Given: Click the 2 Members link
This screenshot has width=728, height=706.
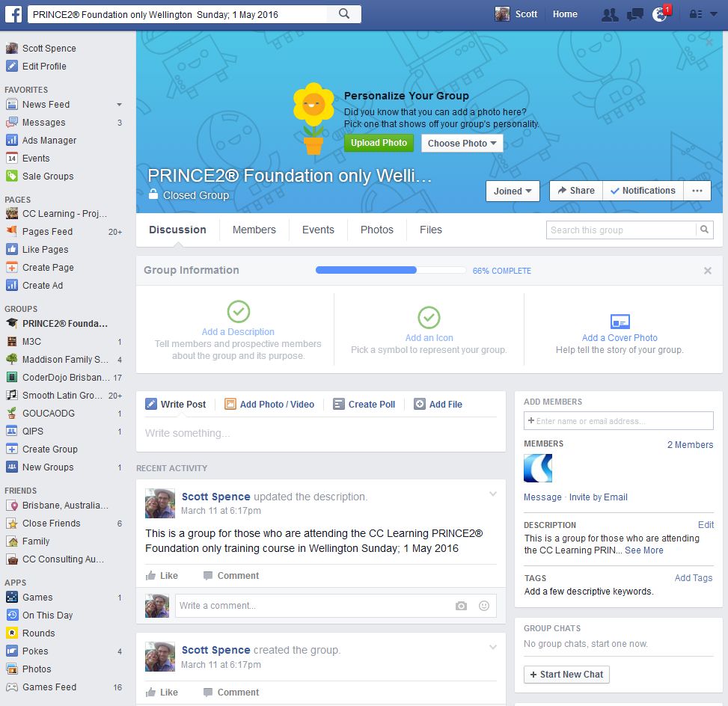Looking at the screenshot, I should tap(690, 445).
